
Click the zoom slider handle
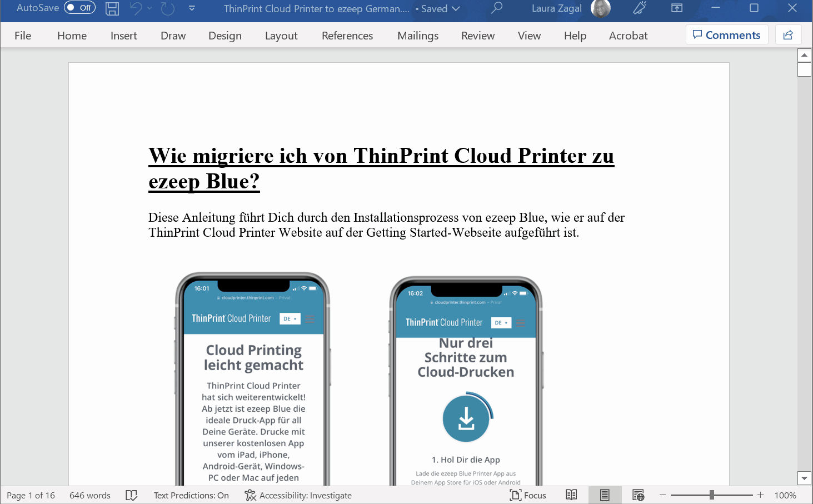pyautogui.click(x=711, y=495)
